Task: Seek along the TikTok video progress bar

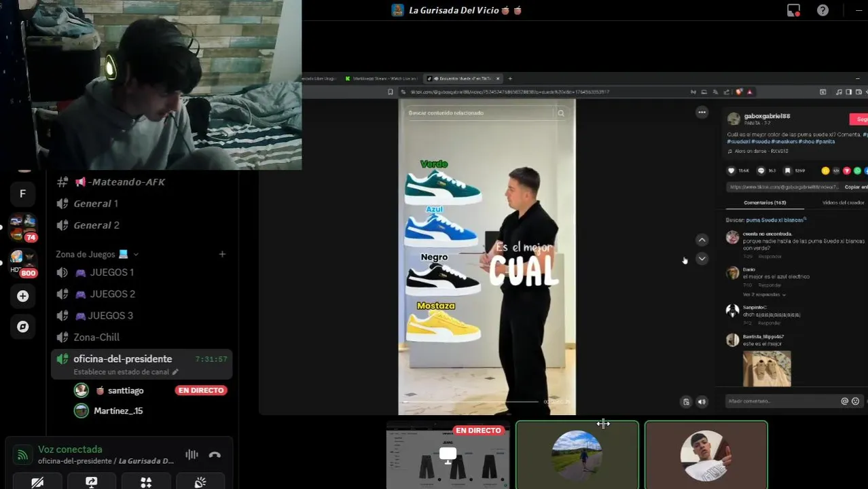Action: pos(472,401)
